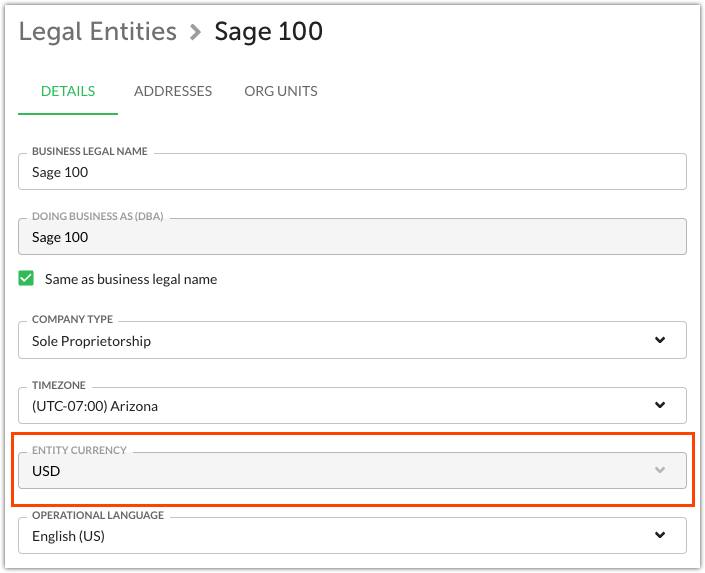Uncheck Same as business legal name
The width and height of the screenshot is (705, 573).
26,278
